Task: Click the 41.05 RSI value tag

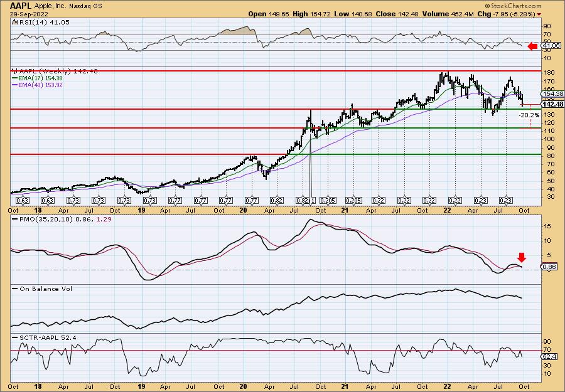Action: tap(551, 46)
